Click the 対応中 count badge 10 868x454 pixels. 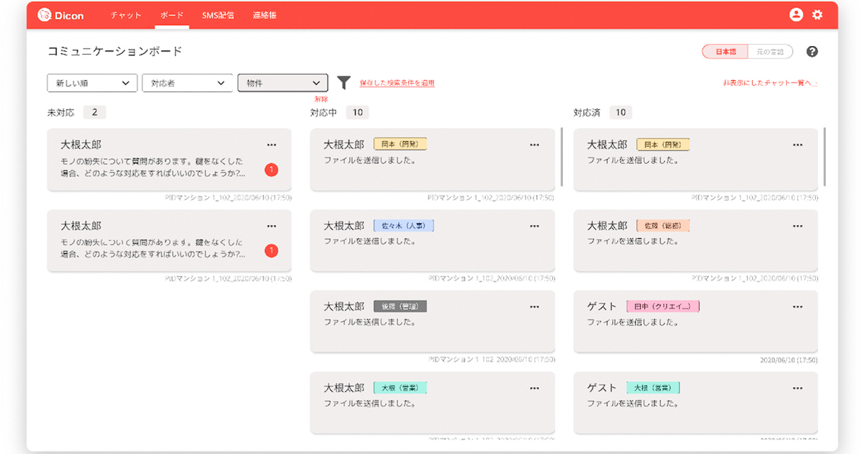[x=357, y=112]
